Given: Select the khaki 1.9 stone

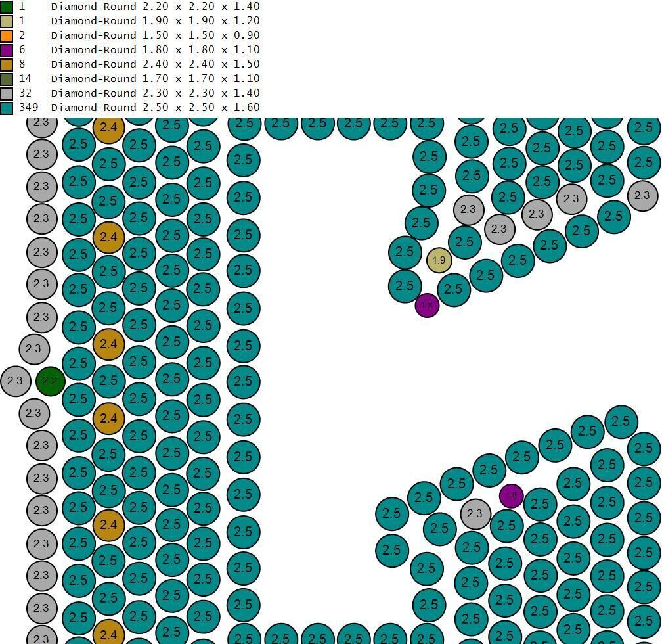Looking at the screenshot, I should coord(439,260).
